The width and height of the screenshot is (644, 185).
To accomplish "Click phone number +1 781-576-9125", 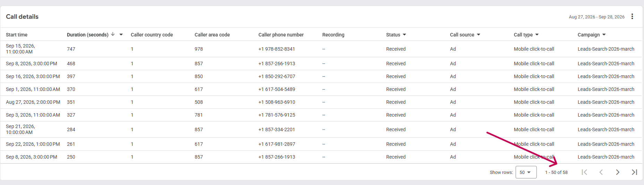I will pos(277,115).
